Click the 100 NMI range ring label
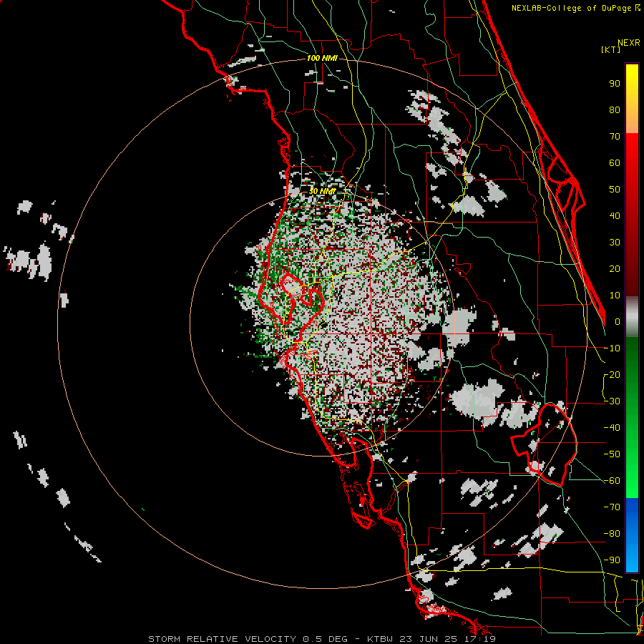The height and width of the screenshot is (644, 644). (322, 59)
